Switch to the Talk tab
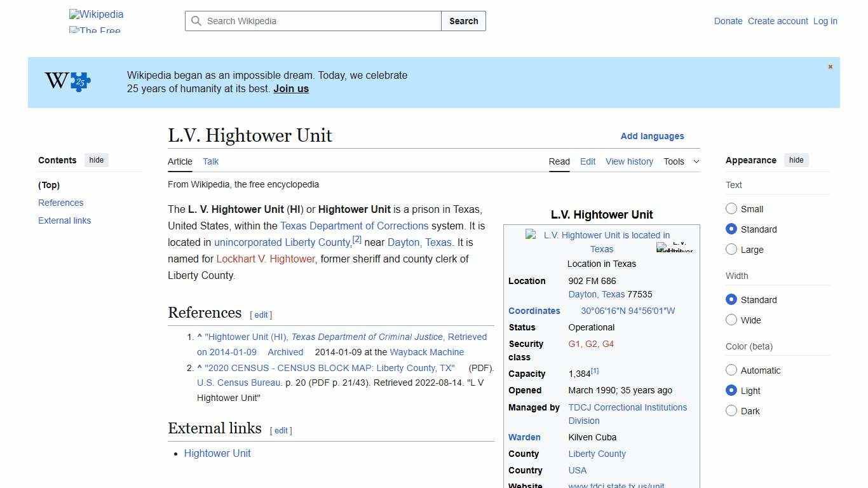 (210, 161)
